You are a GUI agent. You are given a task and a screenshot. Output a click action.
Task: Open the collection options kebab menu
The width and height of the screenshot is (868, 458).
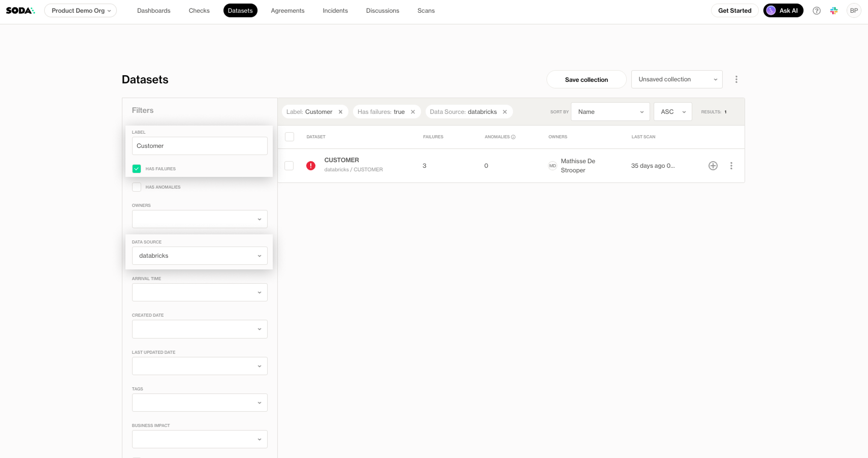(736, 79)
